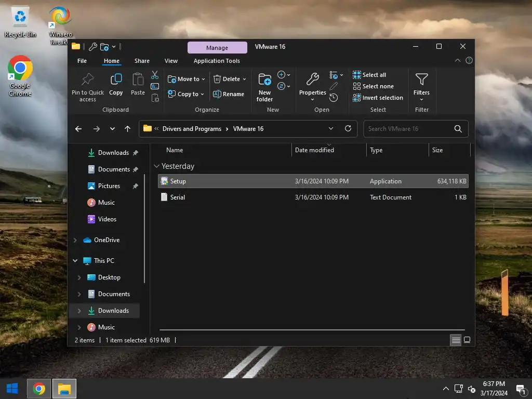Open the Help question mark icon
This screenshot has height=399, width=532.
469,60
